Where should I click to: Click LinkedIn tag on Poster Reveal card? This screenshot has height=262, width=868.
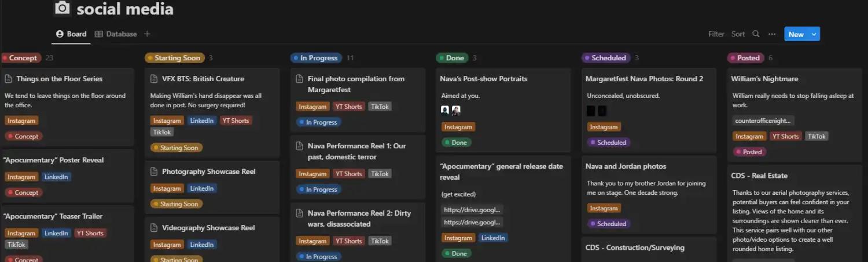(56, 177)
